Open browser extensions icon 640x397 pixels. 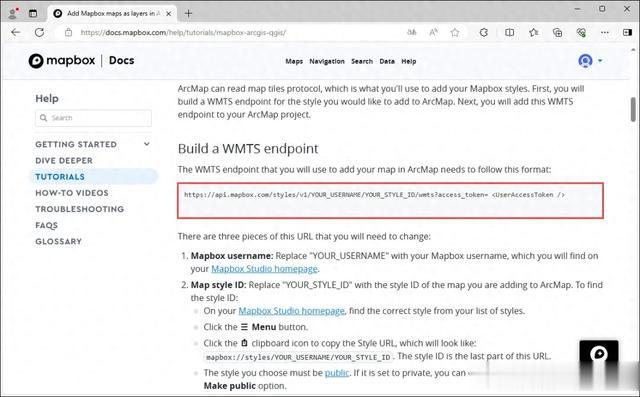[x=484, y=32]
